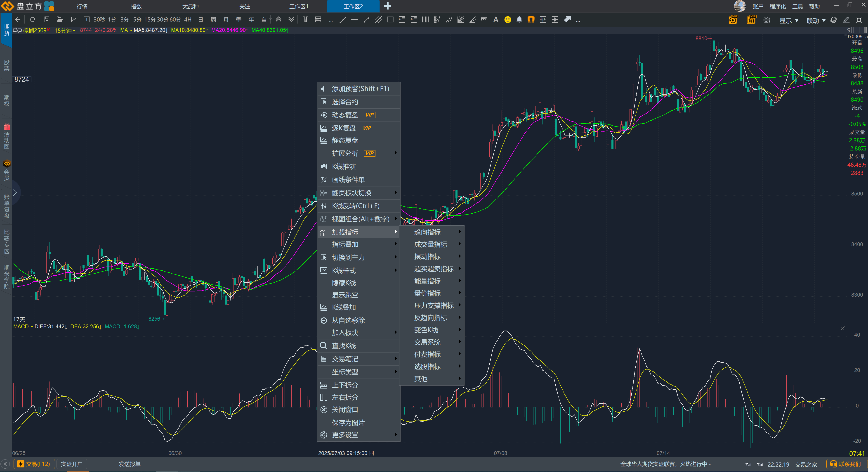Switch to the 工作区1 tab
Viewport: 868px width, 472px height.
point(299,6)
